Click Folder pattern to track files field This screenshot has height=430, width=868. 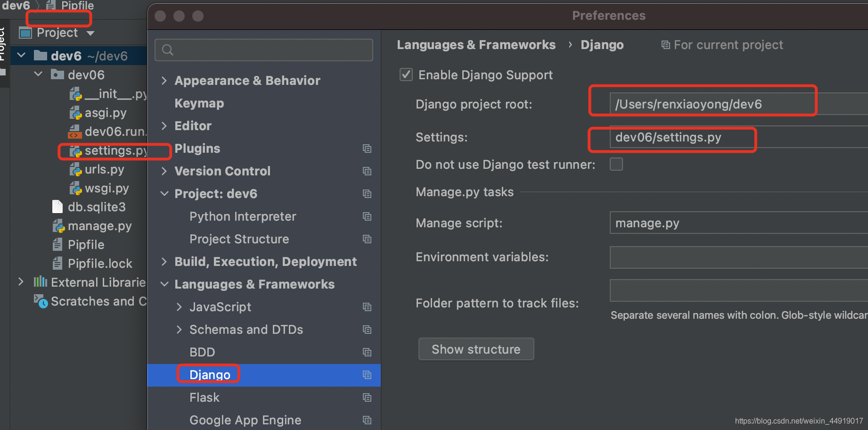click(738, 290)
